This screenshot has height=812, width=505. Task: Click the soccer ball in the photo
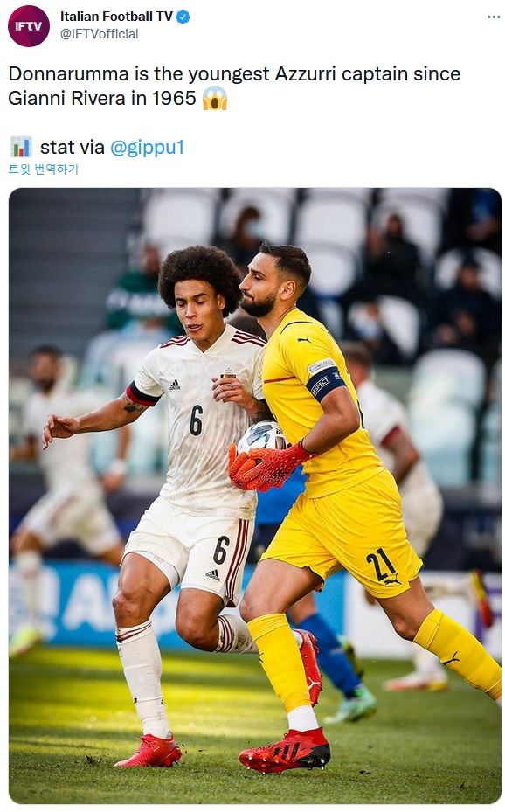click(261, 438)
